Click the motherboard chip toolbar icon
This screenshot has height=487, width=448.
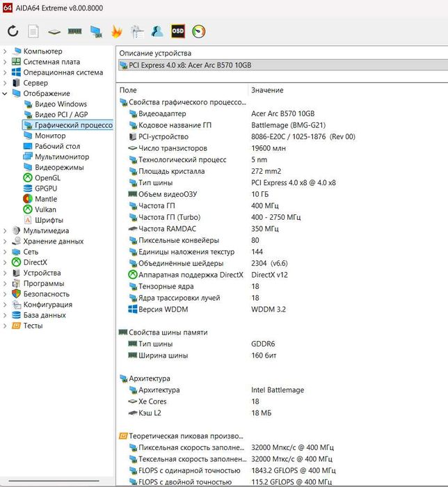[x=54, y=32]
